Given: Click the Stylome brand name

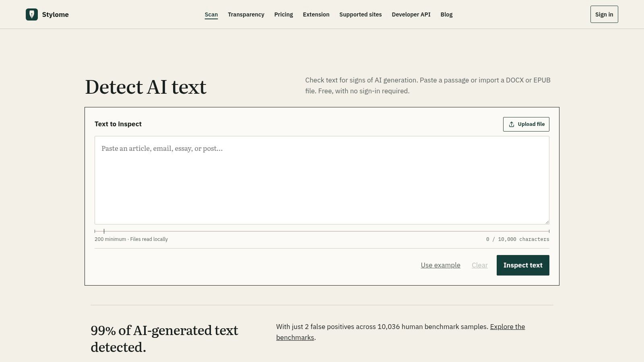Looking at the screenshot, I should 56,14.
